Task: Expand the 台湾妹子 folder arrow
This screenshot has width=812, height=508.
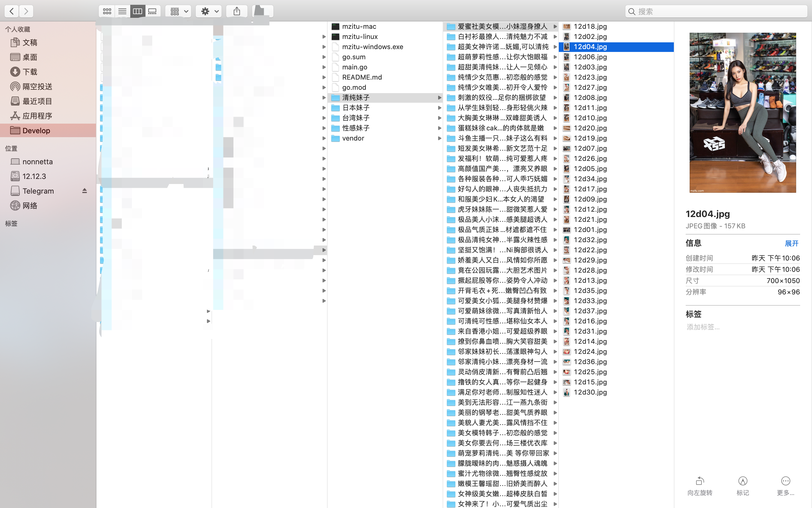Action: [439, 118]
